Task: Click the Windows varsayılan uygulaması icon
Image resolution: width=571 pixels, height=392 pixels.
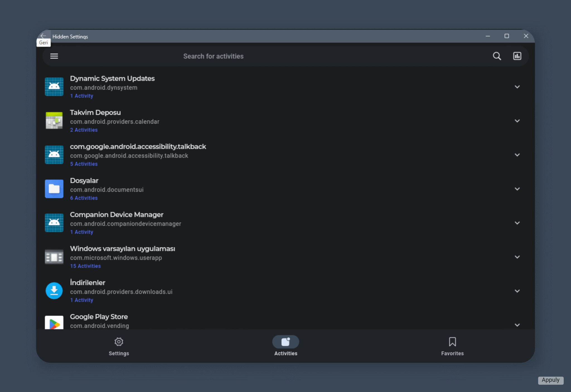Action: [54, 257]
